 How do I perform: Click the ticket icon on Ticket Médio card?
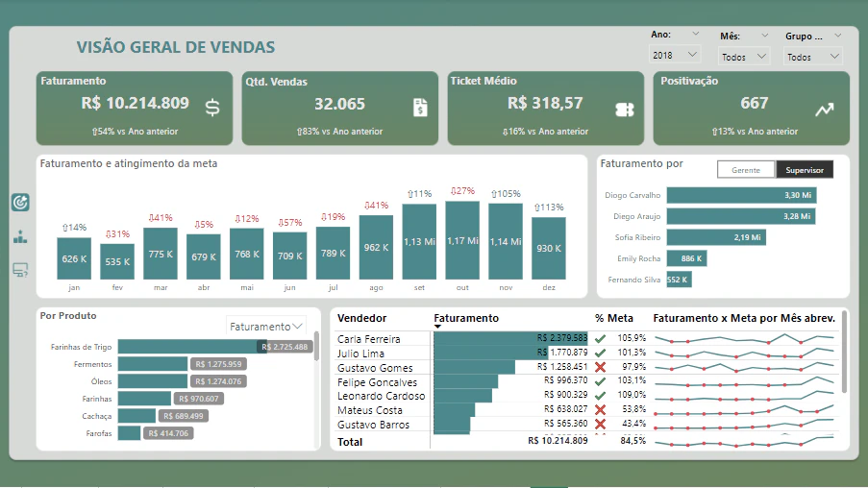tap(625, 110)
